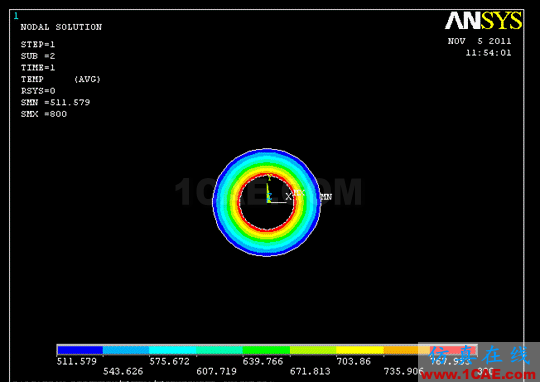
Task: Click the ANSYS logo
Action: click(x=483, y=21)
